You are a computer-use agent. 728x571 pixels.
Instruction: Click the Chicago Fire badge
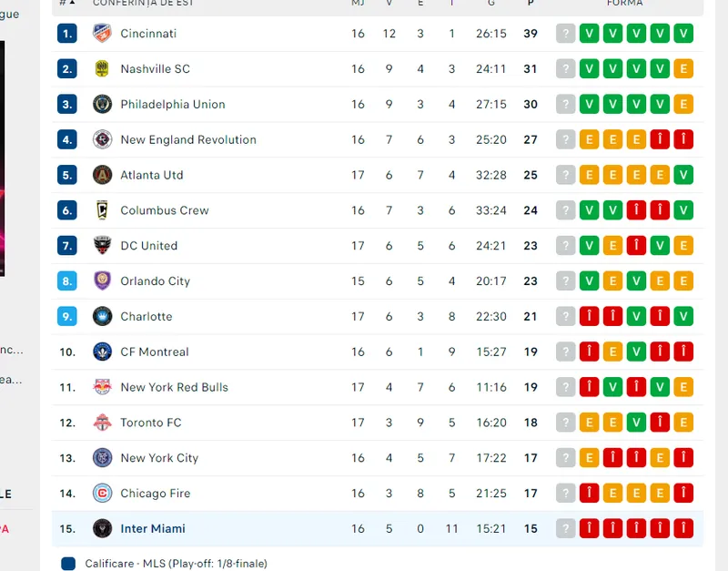tap(102, 493)
